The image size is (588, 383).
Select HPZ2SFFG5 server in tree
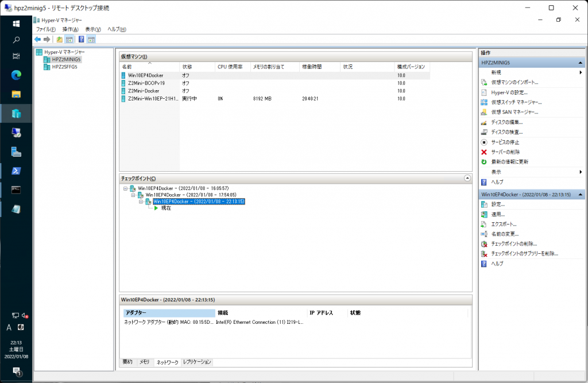tap(64, 67)
